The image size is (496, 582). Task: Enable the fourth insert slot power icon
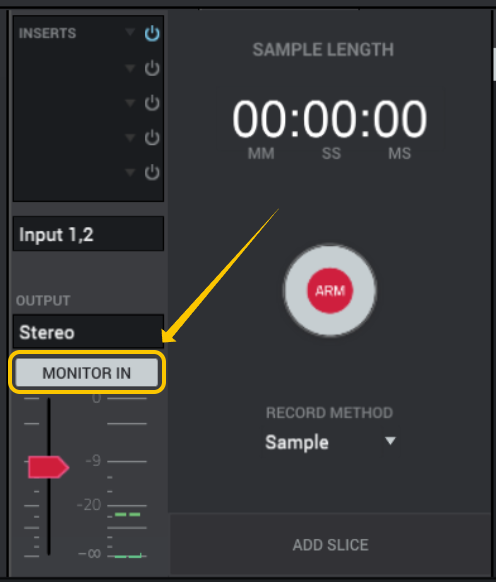152,137
